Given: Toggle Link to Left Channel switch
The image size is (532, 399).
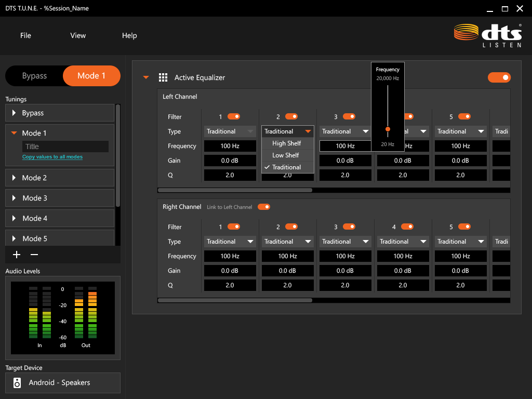Looking at the screenshot, I should coord(264,207).
